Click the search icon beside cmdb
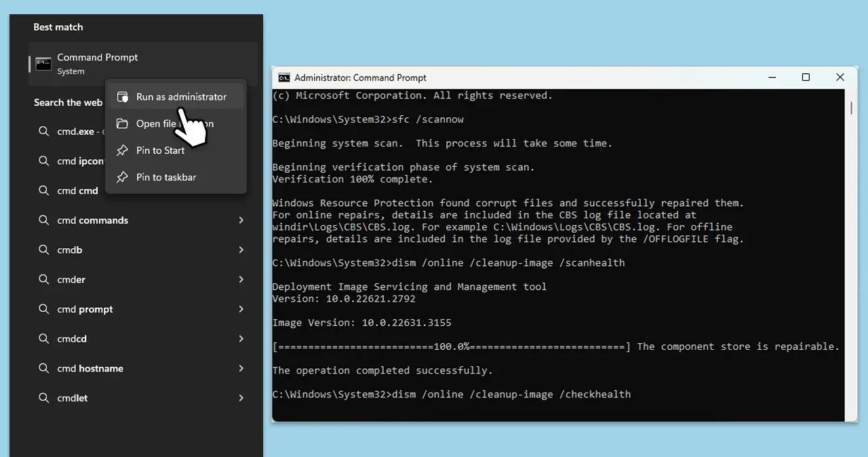This screenshot has width=868, height=457. click(x=44, y=250)
